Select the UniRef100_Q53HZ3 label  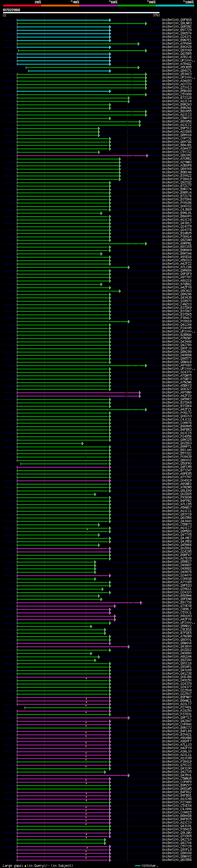click(x=177, y=74)
